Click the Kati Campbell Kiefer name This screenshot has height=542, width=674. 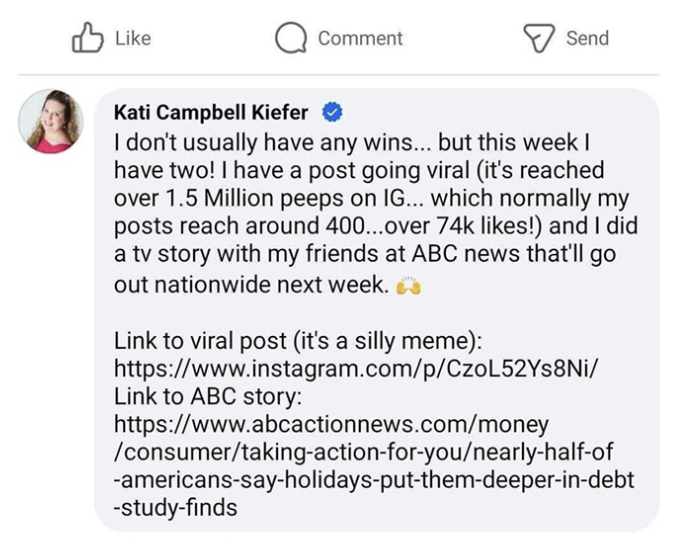(211, 111)
